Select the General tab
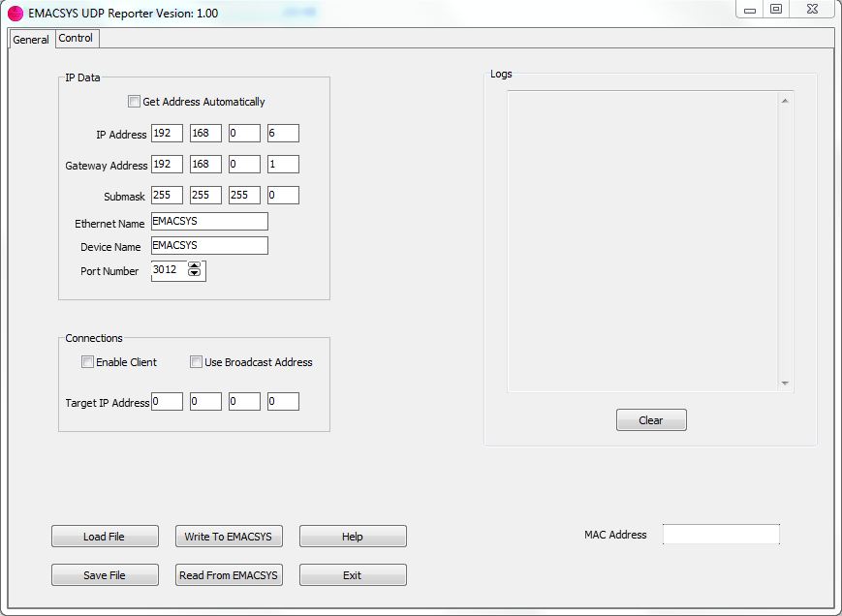The image size is (842, 616). (x=31, y=40)
